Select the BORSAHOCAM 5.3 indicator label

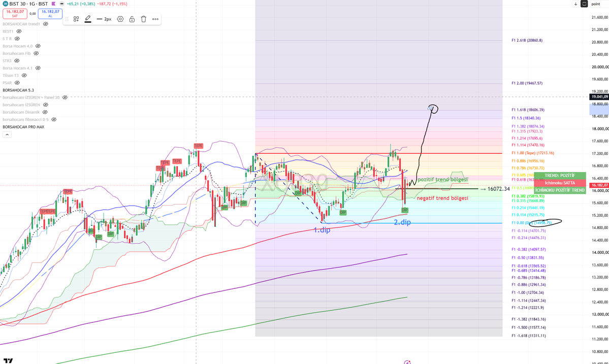[x=18, y=90]
